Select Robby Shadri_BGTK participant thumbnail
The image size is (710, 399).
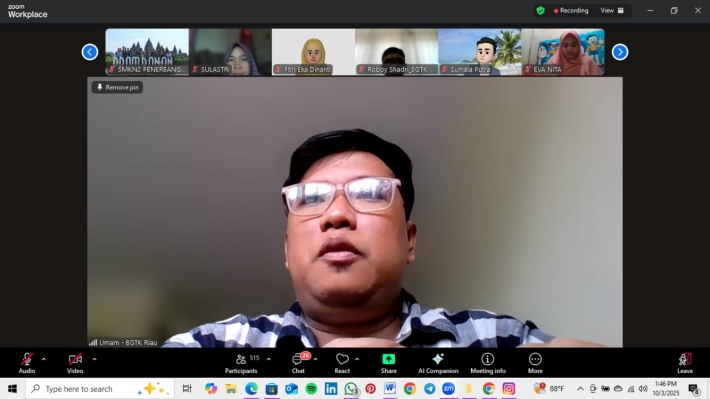point(397,52)
